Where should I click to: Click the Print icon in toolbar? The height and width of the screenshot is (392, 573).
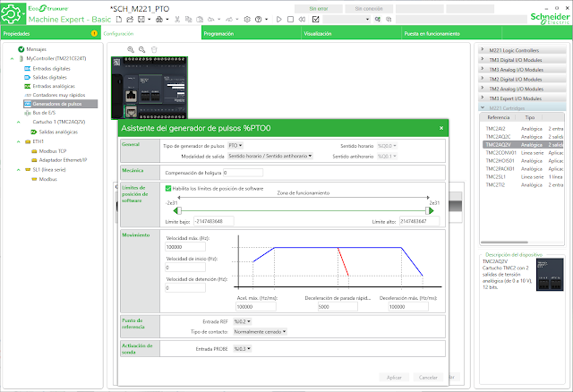click(x=159, y=20)
